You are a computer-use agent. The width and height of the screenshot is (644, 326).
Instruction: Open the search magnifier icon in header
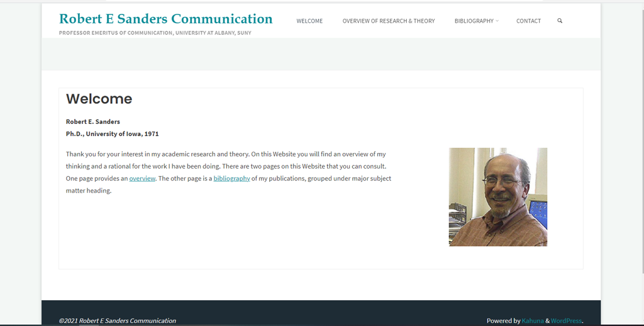click(x=559, y=21)
